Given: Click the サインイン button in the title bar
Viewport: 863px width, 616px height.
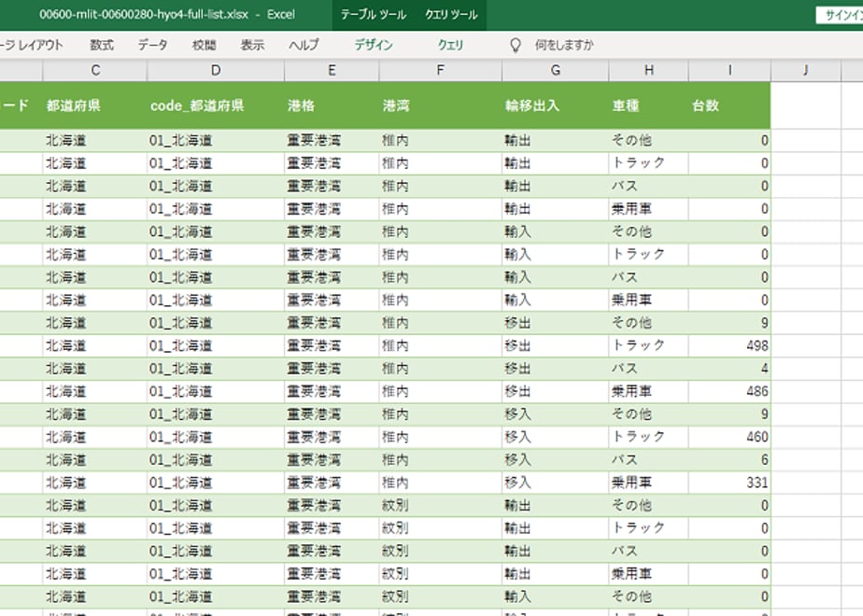Looking at the screenshot, I should [x=840, y=15].
